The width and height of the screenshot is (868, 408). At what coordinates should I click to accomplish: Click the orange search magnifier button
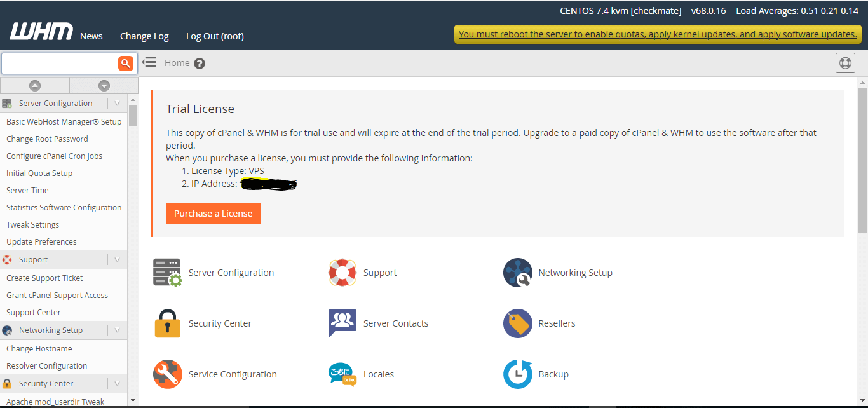pyautogui.click(x=125, y=63)
